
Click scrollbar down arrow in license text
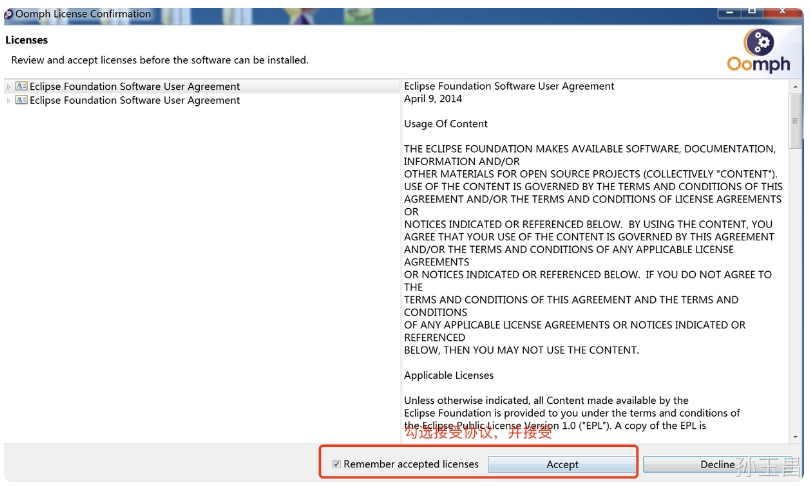pyautogui.click(x=795, y=436)
